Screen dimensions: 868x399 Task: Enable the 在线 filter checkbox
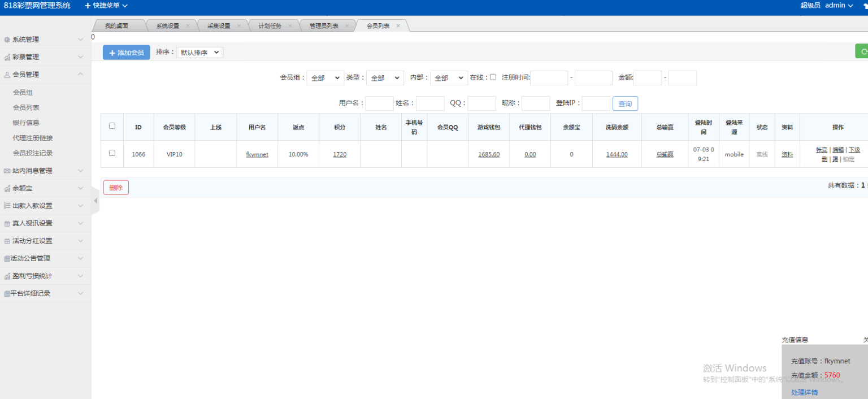pyautogui.click(x=493, y=77)
